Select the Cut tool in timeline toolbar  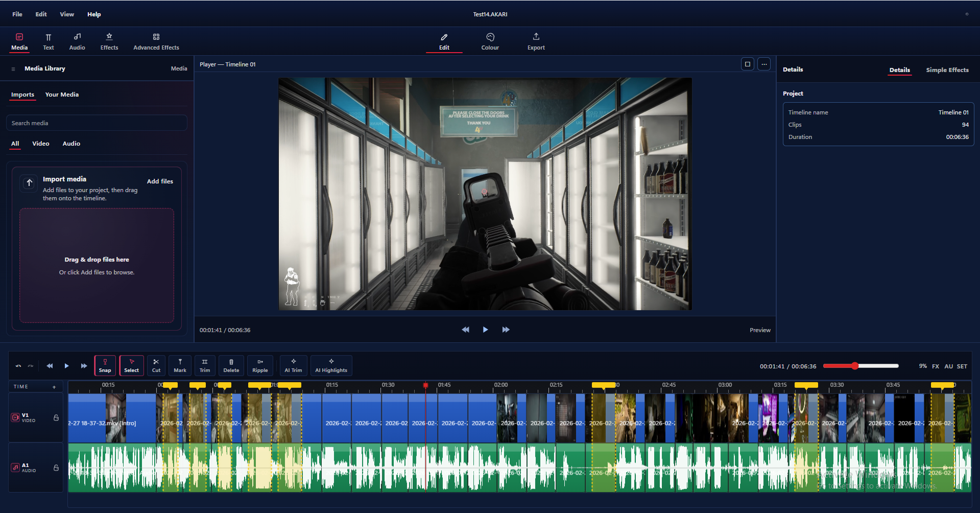(156, 365)
